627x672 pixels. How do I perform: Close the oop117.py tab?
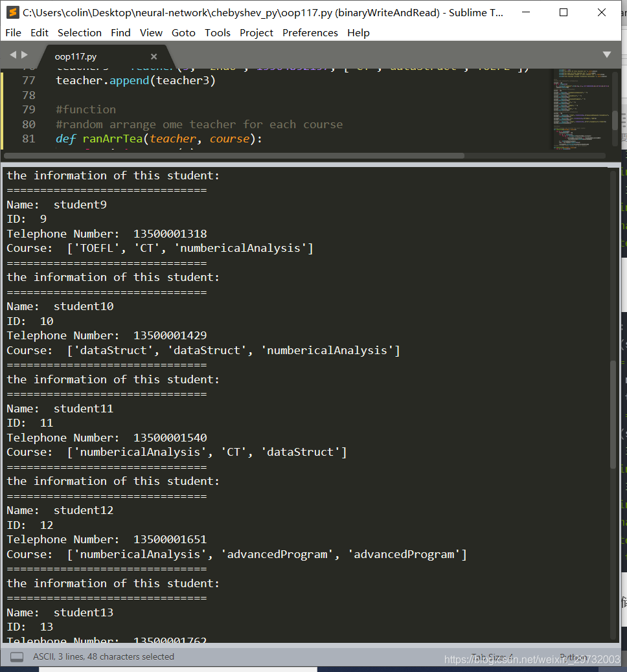point(154,56)
